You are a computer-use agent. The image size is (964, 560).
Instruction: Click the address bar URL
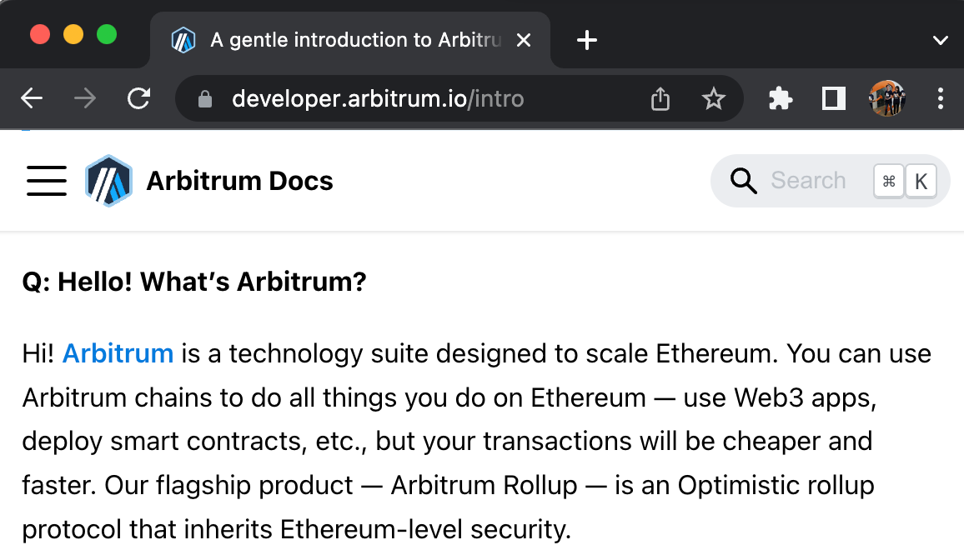(x=378, y=99)
